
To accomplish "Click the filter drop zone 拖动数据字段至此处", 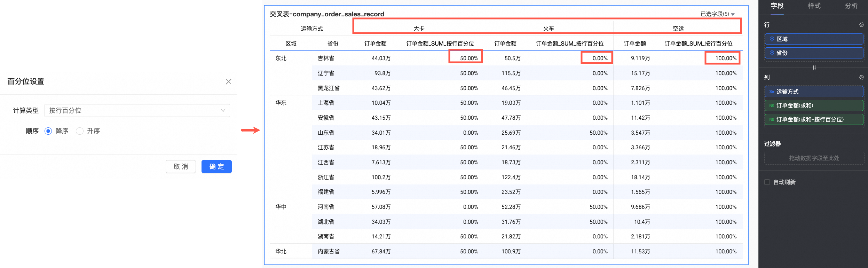I will (814, 158).
